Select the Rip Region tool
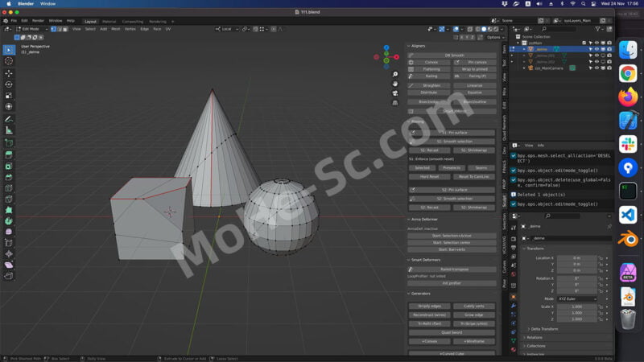This screenshot has height=362, width=644. point(9,276)
